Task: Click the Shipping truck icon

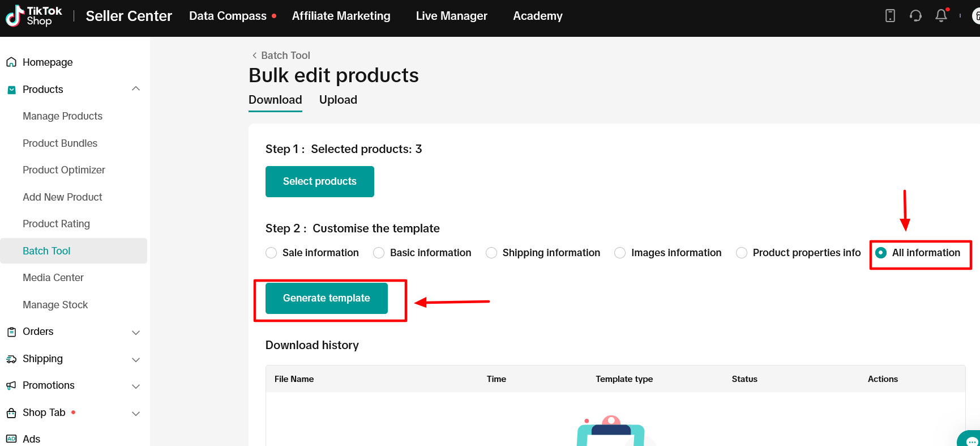Action: click(x=11, y=359)
